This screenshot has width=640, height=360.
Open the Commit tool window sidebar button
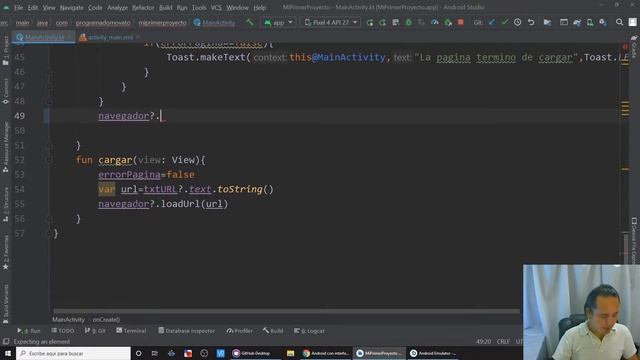click(x=6, y=91)
